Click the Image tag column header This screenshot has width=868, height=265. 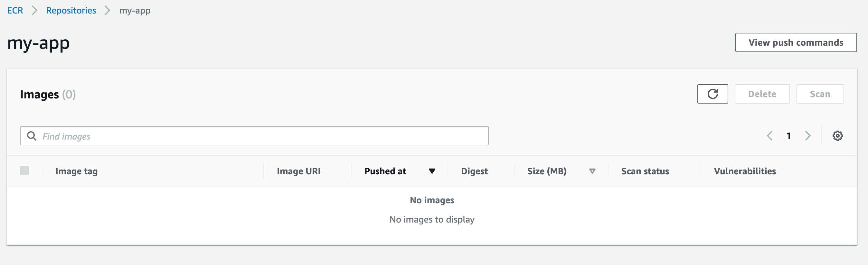[x=77, y=171]
